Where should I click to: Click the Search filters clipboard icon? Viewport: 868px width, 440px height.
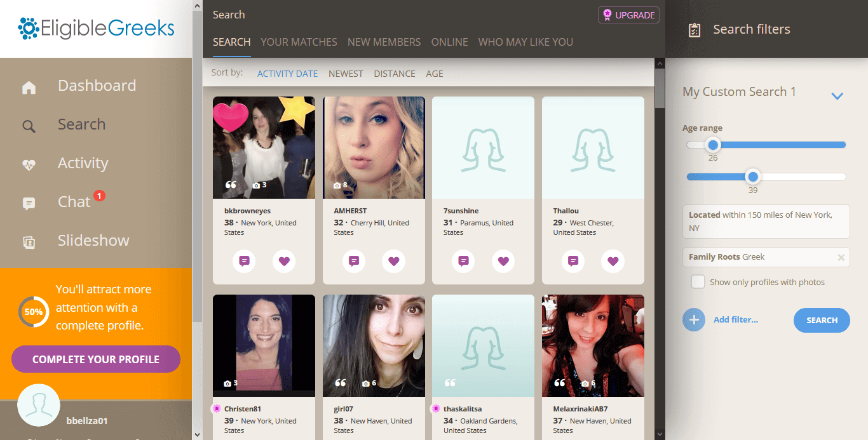click(x=695, y=30)
